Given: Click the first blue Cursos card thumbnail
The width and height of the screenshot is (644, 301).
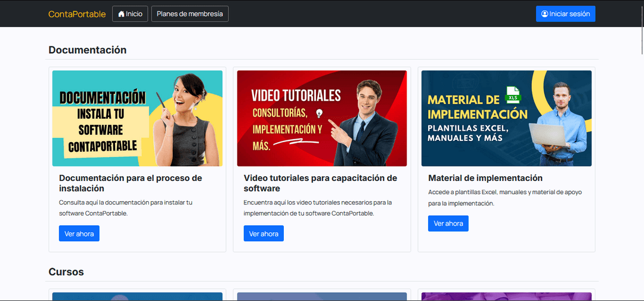Looking at the screenshot, I should click(x=138, y=296).
